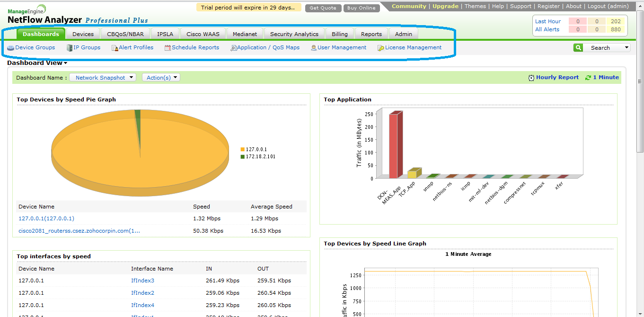The width and height of the screenshot is (644, 317).
Task: Select the Medianet tab
Action: [245, 34]
